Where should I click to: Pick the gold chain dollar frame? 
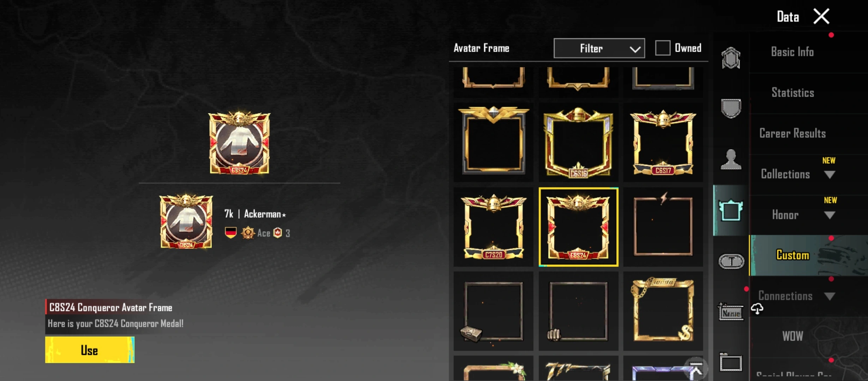click(663, 311)
